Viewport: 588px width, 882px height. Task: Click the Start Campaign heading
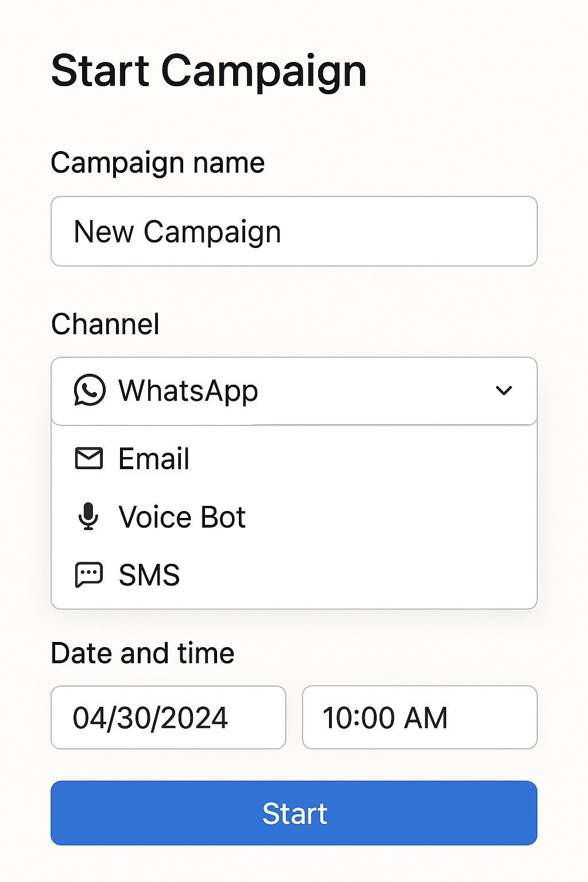point(209,71)
